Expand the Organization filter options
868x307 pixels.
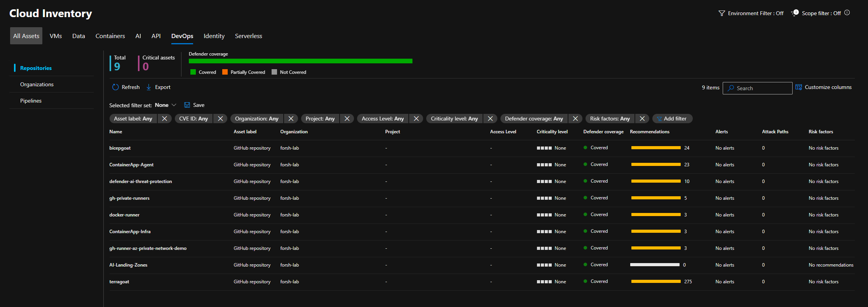pyautogui.click(x=256, y=119)
